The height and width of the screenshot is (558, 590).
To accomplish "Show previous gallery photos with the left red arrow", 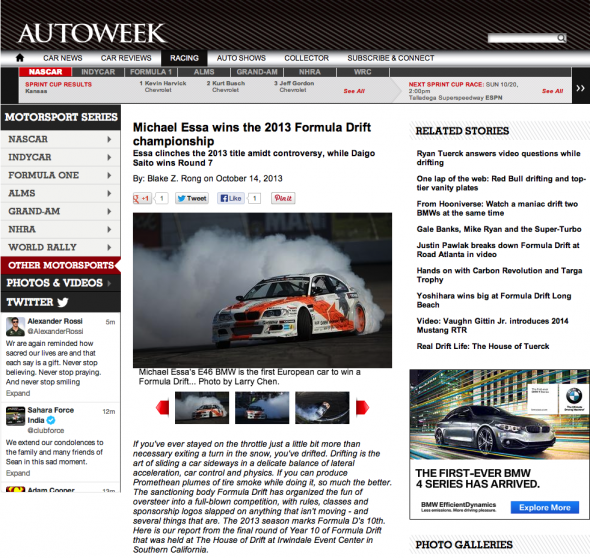I will [x=163, y=408].
